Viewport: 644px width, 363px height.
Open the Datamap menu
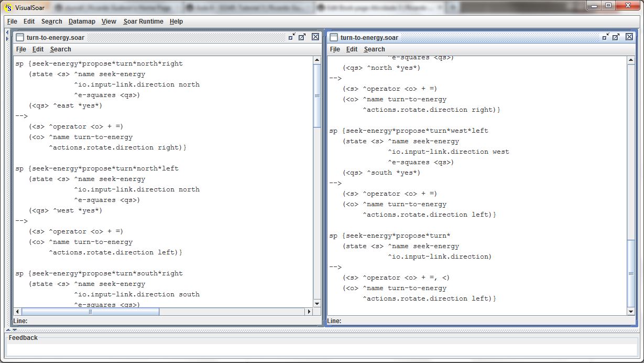(82, 22)
